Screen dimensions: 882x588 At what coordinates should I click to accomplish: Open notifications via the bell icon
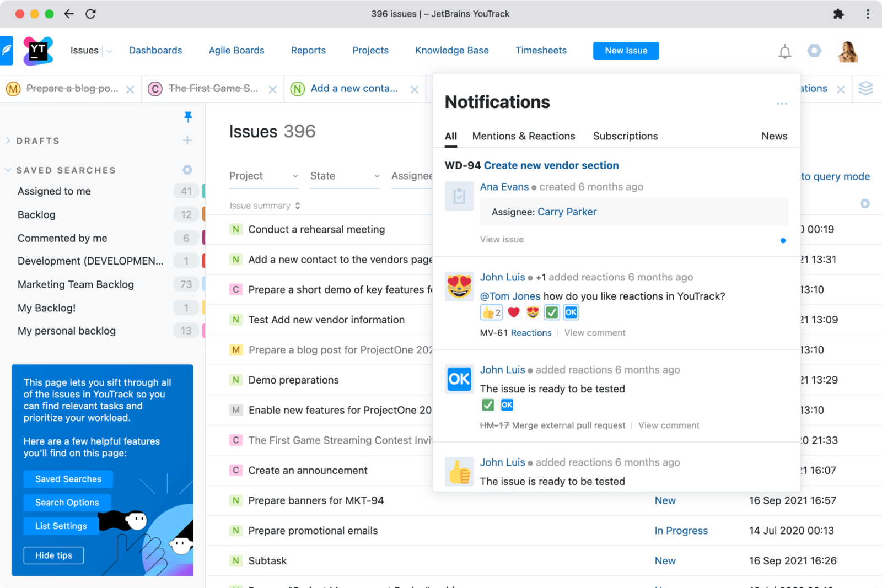click(x=784, y=51)
